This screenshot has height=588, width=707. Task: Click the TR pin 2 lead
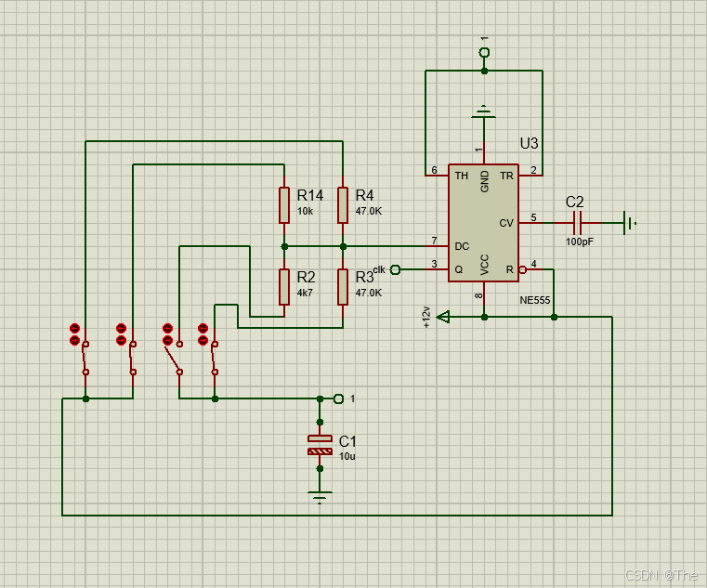[530, 176]
